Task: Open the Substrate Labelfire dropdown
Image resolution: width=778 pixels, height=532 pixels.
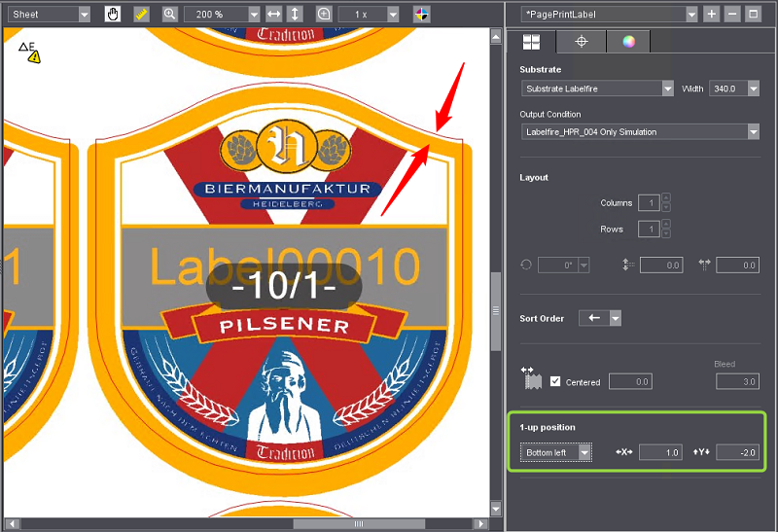Action: (667, 89)
